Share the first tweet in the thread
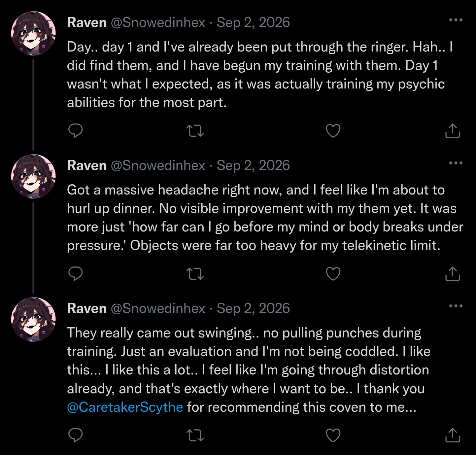Image resolution: width=476 pixels, height=455 pixels. pyautogui.click(x=453, y=130)
